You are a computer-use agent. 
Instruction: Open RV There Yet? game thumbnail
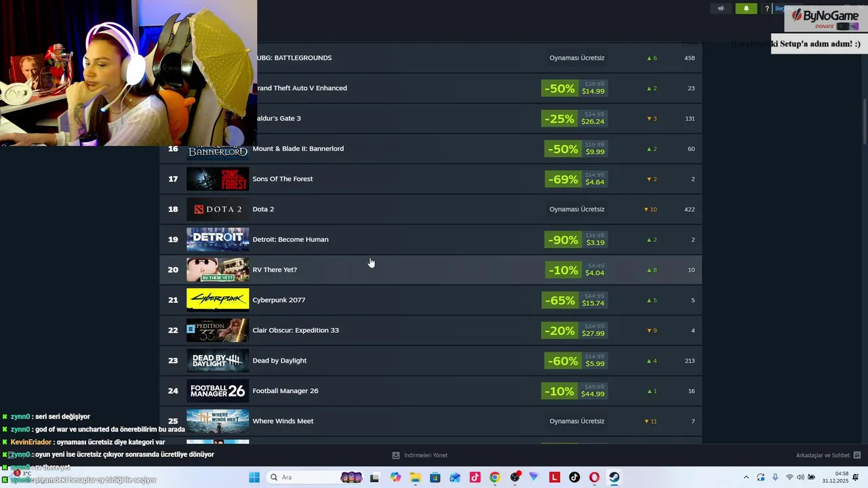pyautogui.click(x=218, y=270)
